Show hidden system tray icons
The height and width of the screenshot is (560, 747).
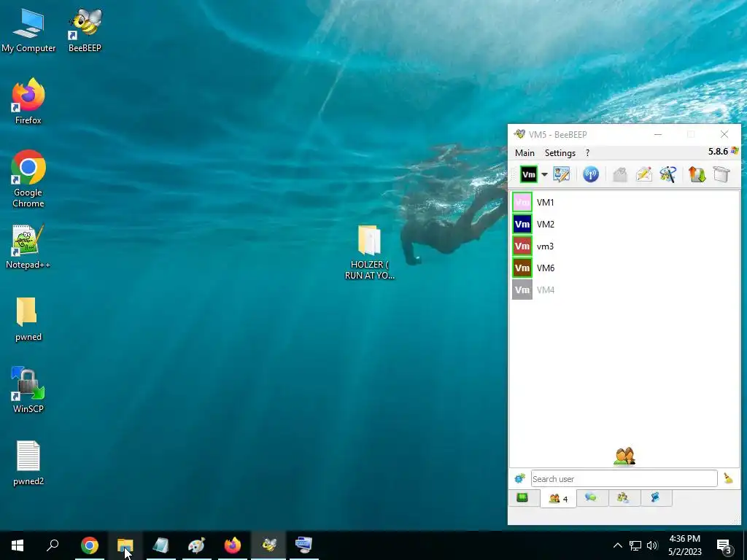[617, 545]
